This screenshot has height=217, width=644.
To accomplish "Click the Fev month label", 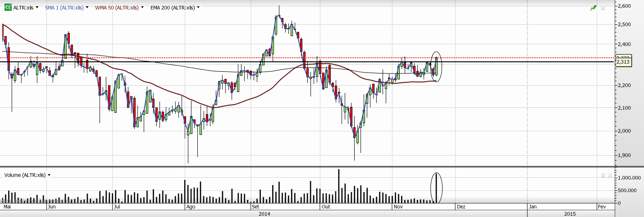I will tap(602, 207).
